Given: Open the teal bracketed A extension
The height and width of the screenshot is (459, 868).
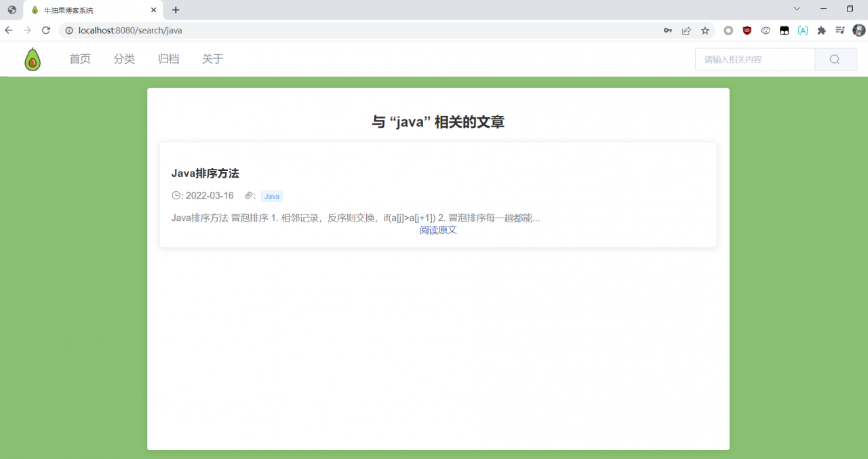Looking at the screenshot, I should [x=803, y=31].
